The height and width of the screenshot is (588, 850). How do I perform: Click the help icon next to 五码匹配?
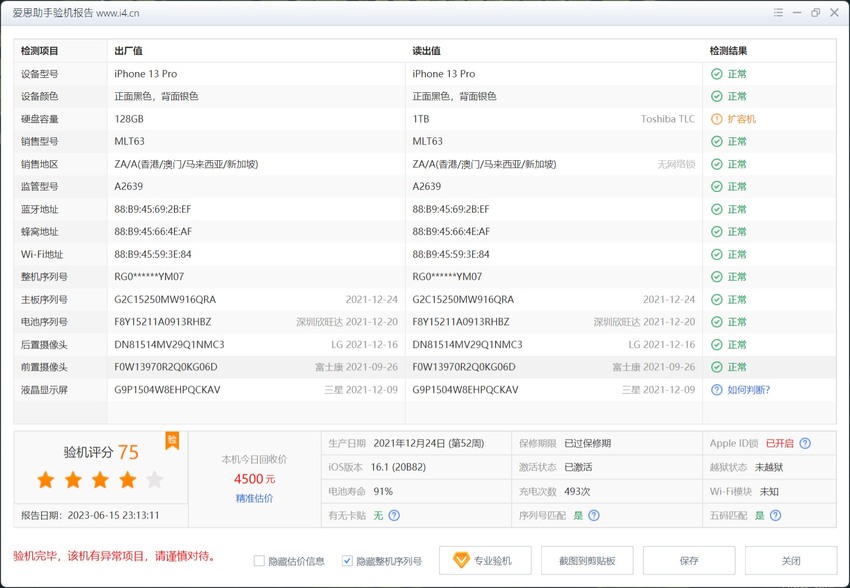click(776, 515)
